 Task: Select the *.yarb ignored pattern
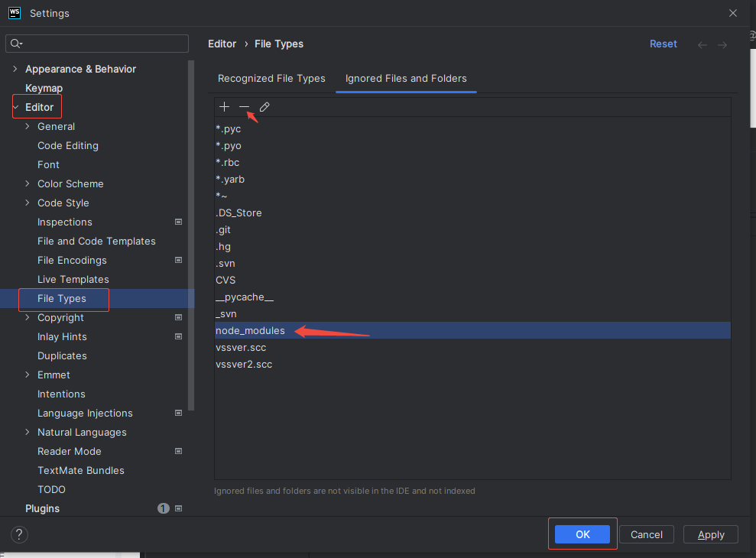472,180
